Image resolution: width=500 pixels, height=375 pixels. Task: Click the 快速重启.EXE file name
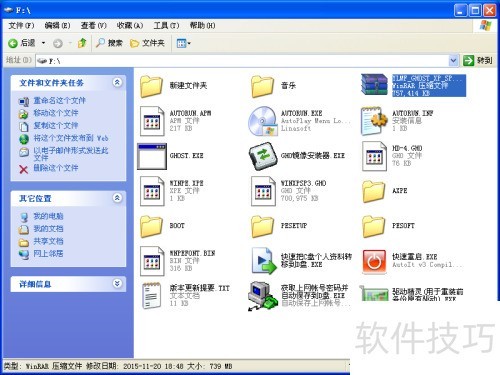tap(414, 257)
